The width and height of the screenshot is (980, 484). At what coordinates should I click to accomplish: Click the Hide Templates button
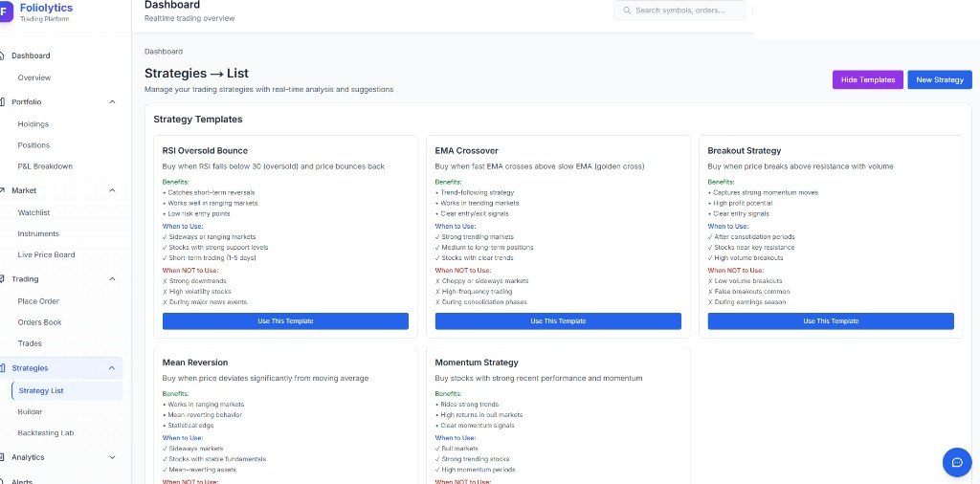coord(867,80)
